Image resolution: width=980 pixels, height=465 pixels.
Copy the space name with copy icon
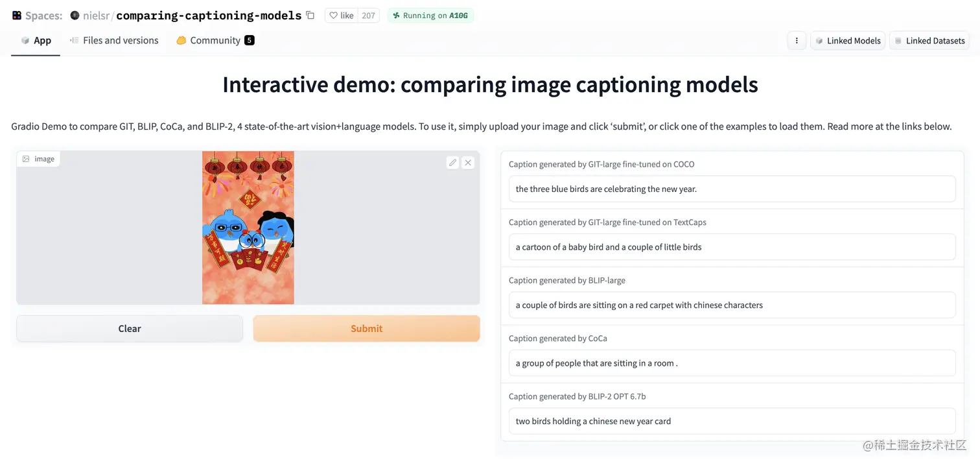pyautogui.click(x=310, y=16)
